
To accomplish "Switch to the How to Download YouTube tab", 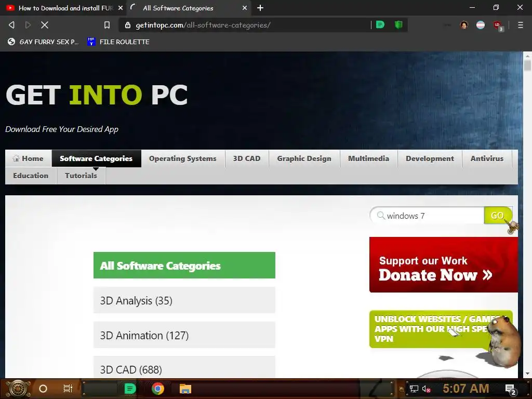I will tap(63, 8).
